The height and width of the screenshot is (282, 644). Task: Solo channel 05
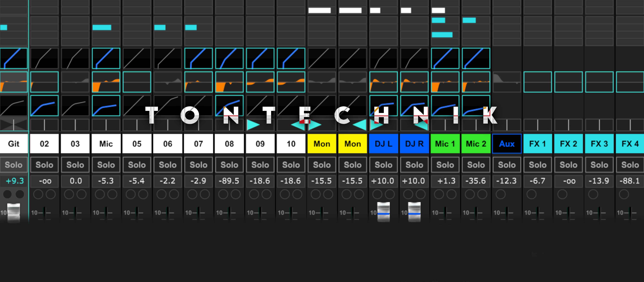tap(137, 165)
